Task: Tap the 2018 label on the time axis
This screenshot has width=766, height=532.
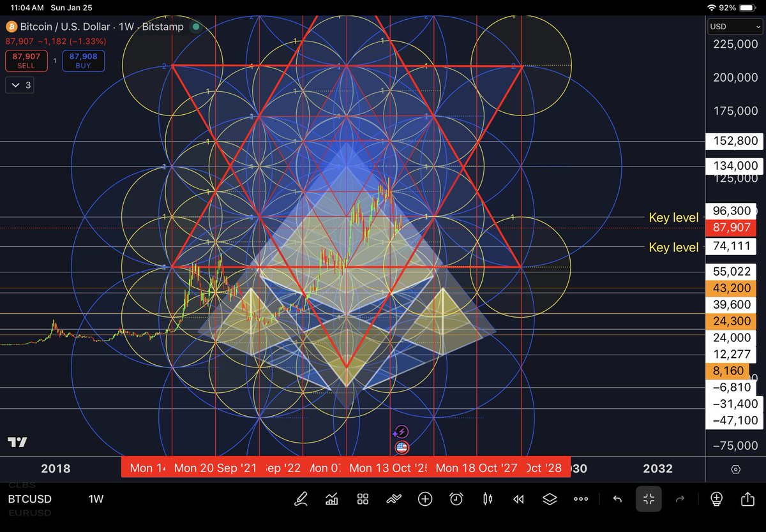Action: (56, 468)
